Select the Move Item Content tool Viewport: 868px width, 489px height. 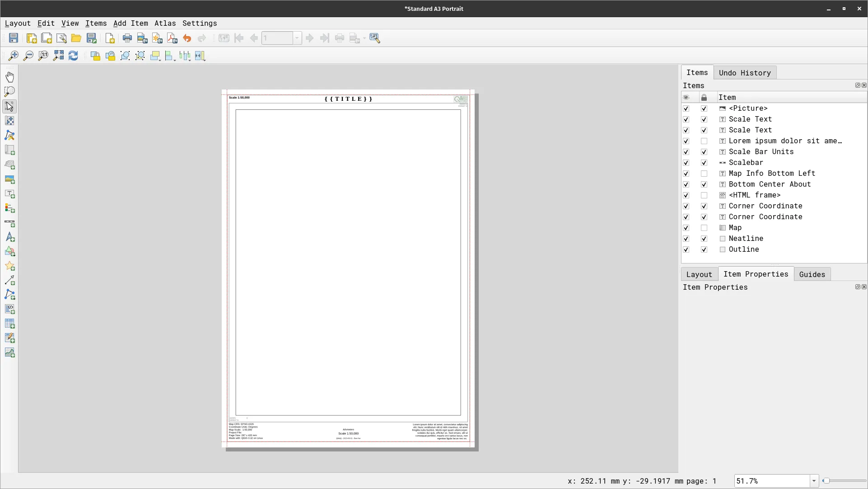(x=10, y=121)
